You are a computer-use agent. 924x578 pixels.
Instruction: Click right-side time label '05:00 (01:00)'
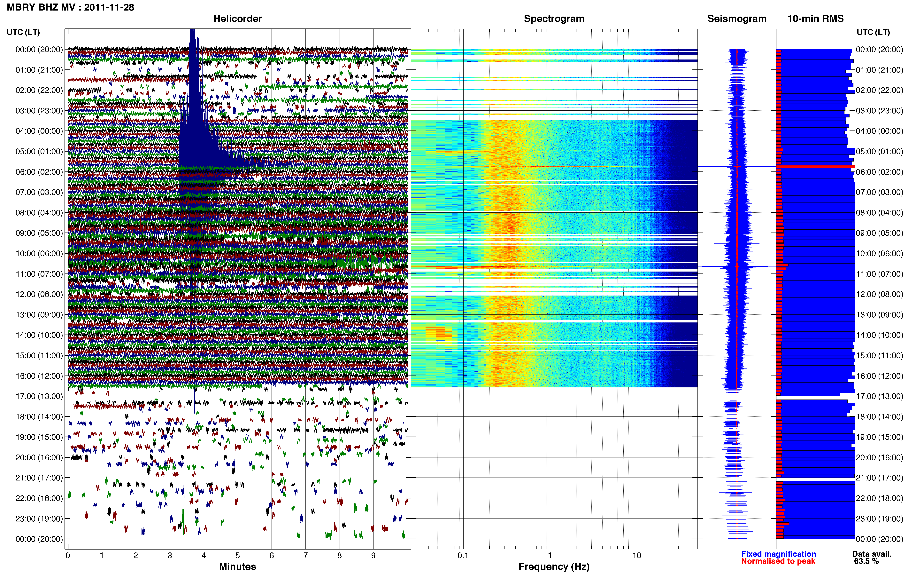[879, 151]
